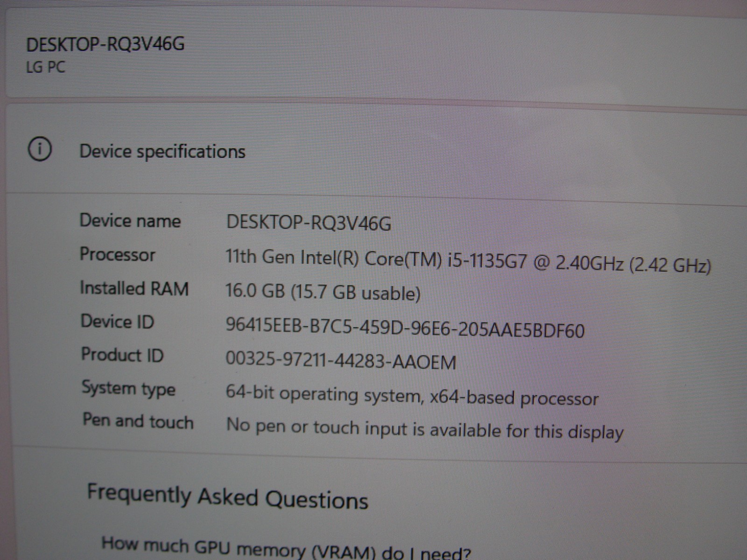Select the 11th Gen Intel Core i5-1135G7 value
747x560 pixels.
tap(468, 261)
